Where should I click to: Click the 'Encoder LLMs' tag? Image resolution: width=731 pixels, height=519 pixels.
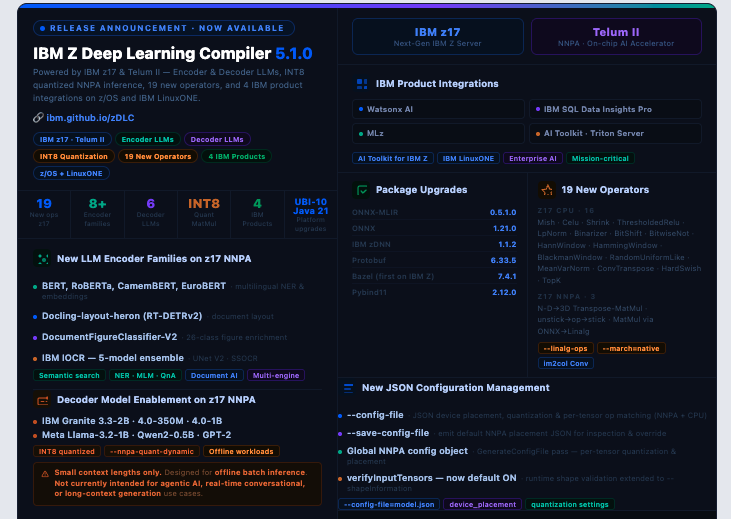click(x=148, y=139)
